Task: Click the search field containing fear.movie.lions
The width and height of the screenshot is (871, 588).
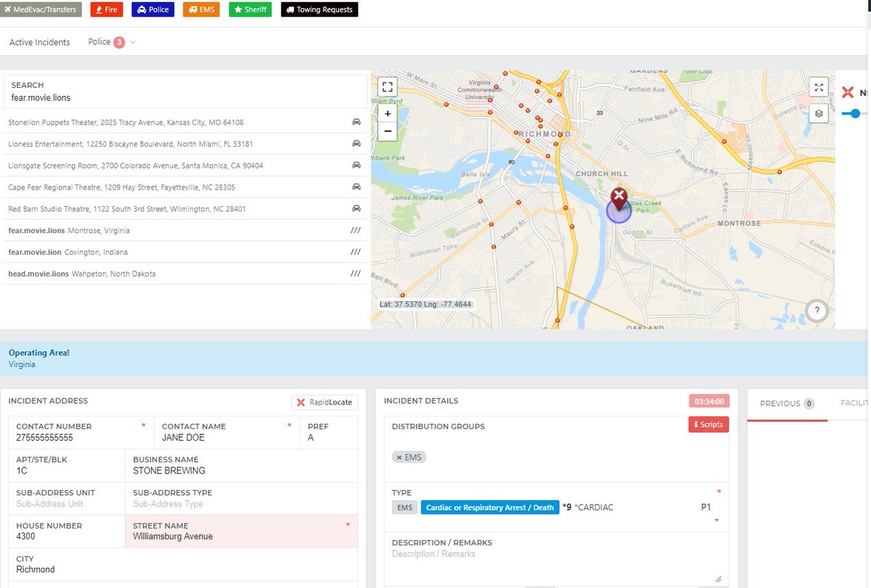Action: click(186, 97)
